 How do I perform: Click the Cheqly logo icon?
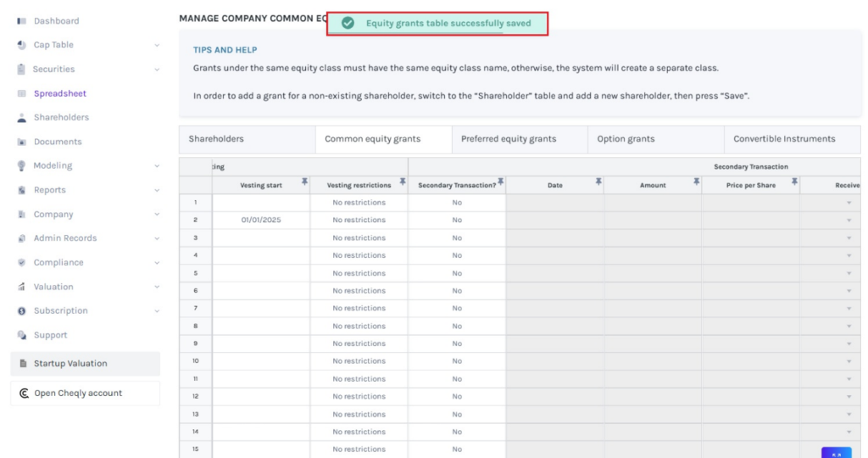[24, 394]
